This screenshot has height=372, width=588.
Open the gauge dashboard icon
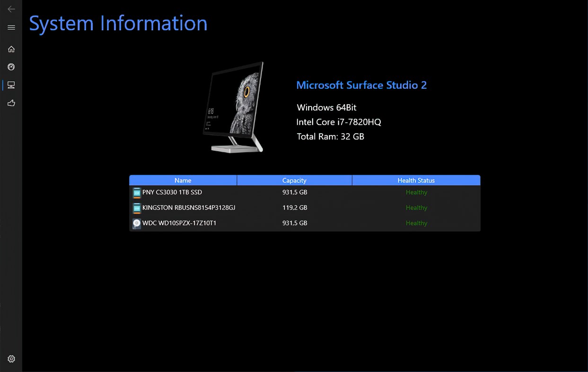tap(11, 67)
